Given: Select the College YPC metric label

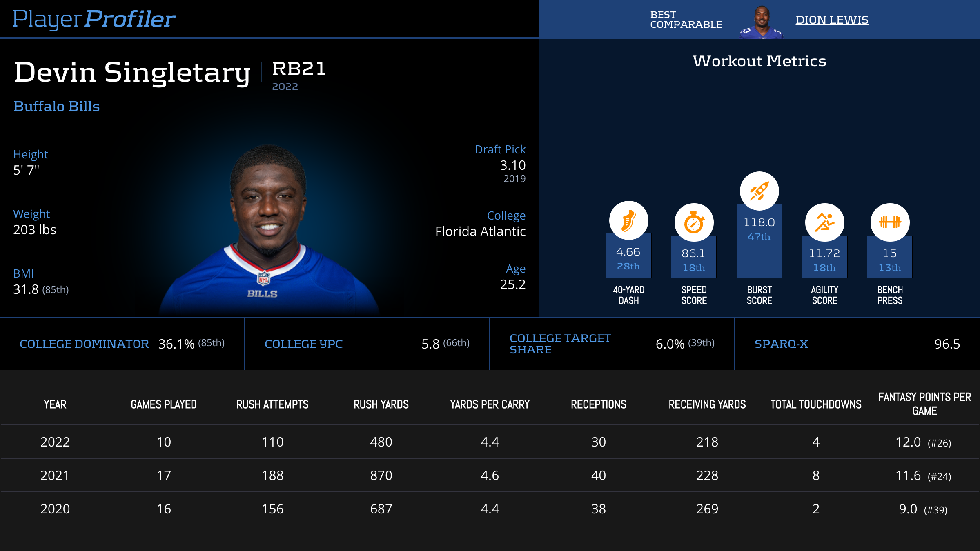Looking at the screenshot, I should 303,344.
